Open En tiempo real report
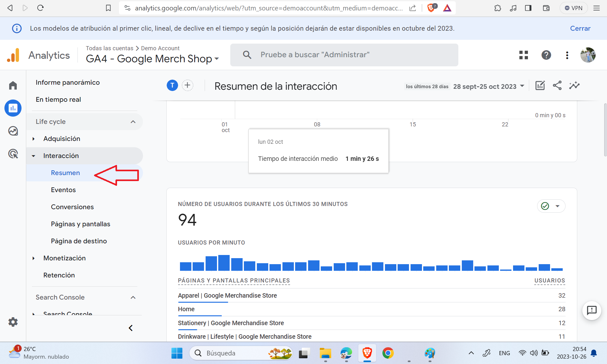 tap(58, 100)
